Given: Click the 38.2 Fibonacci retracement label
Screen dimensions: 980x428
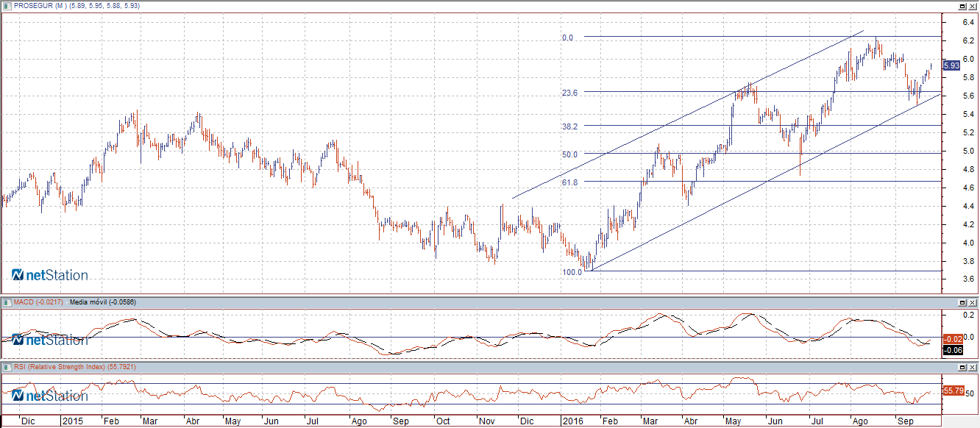Looking at the screenshot, I should click(x=569, y=126).
